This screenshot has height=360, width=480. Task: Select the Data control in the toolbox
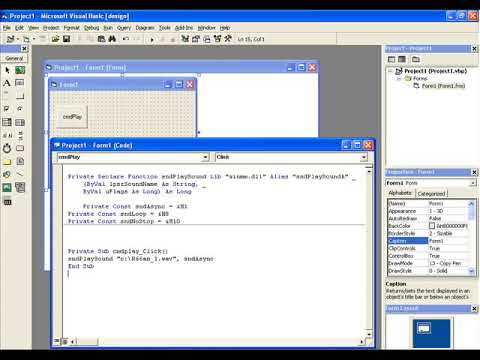pos(20,187)
